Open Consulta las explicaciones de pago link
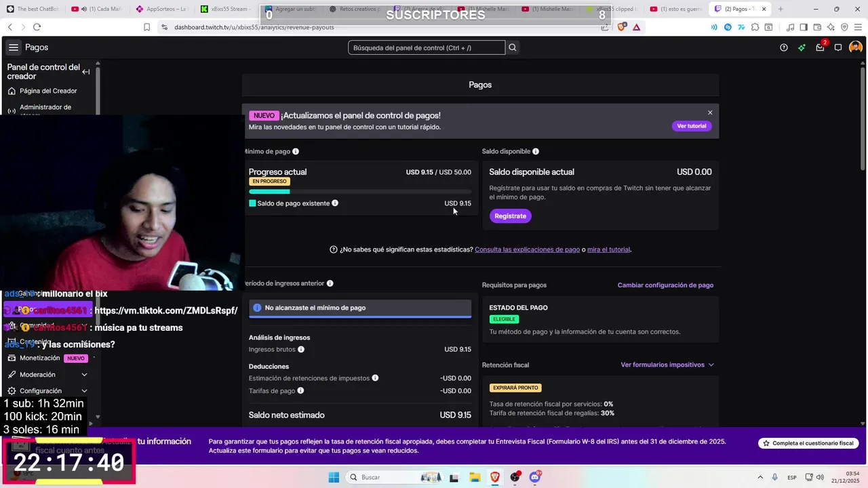Viewport: 868px width, 488px height. point(527,249)
